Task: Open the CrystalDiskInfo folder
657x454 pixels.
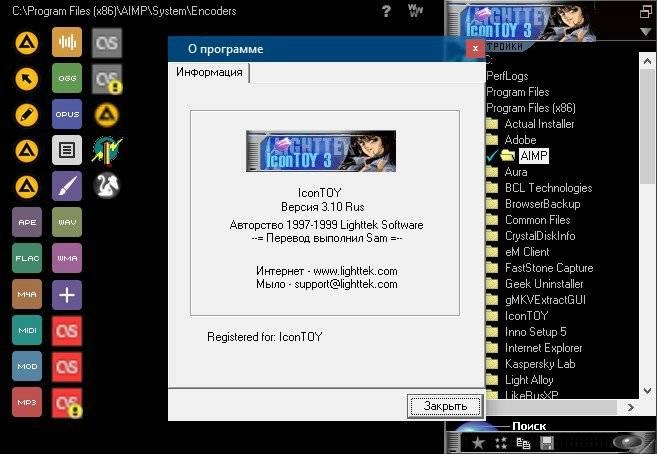Action: click(540, 235)
